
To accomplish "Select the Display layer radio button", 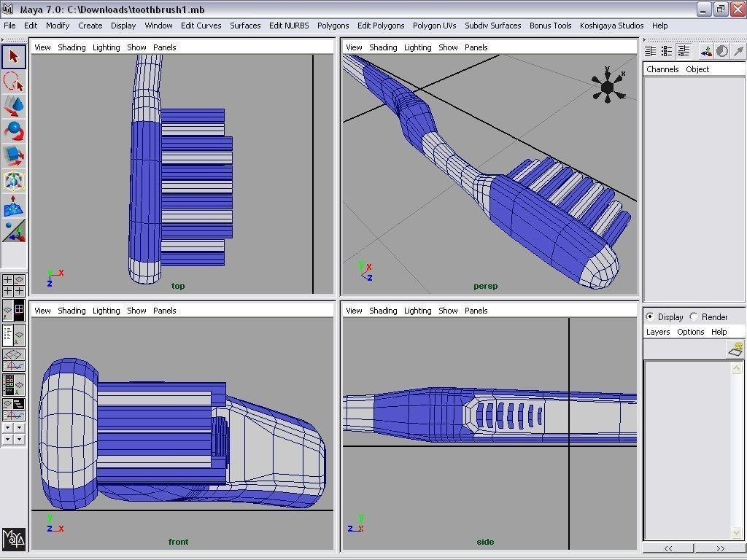I will [x=650, y=316].
